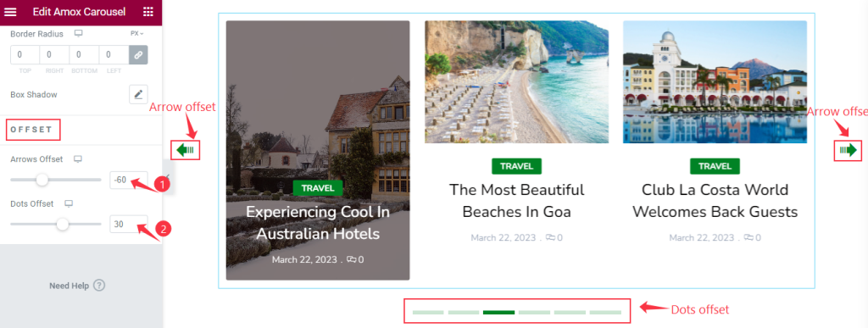Viewport: 868px width, 328px height.
Task: Click the right green carousel arrow
Action: [848, 150]
